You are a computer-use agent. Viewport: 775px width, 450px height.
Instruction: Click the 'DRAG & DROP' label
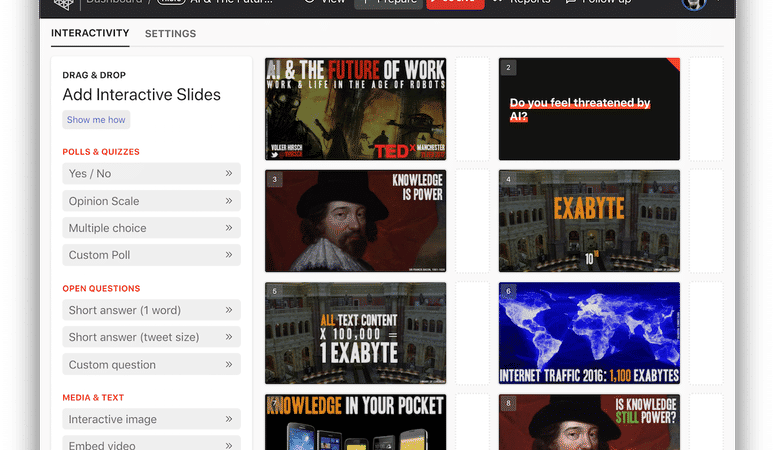[94, 75]
